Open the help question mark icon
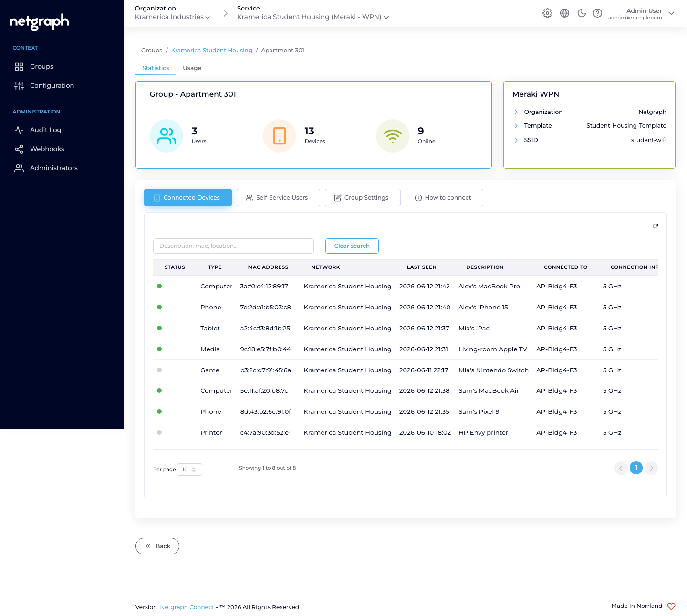The image size is (687, 616). coord(597,13)
